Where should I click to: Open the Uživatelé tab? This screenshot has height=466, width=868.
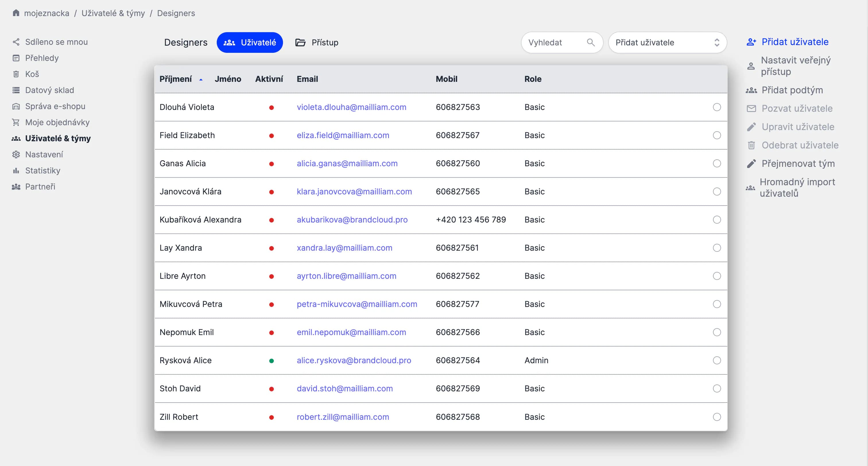click(x=250, y=42)
